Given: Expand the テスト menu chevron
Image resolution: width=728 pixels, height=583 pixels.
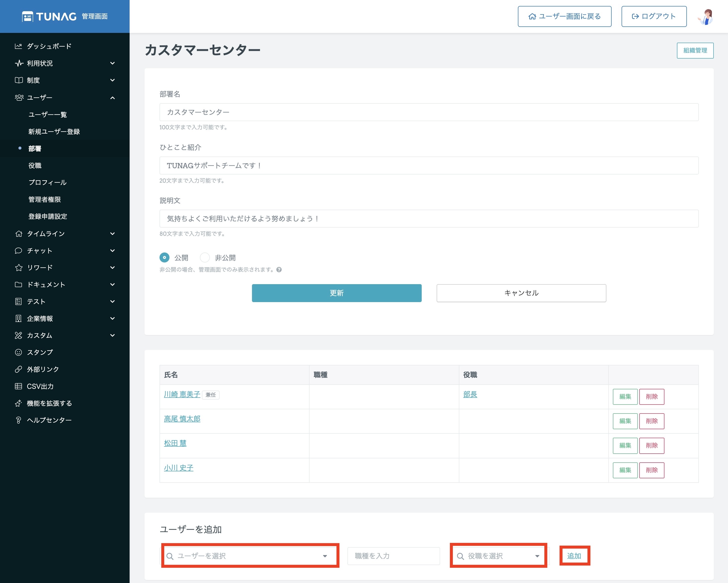Looking at the screenshot, I should tap(113, 301).
